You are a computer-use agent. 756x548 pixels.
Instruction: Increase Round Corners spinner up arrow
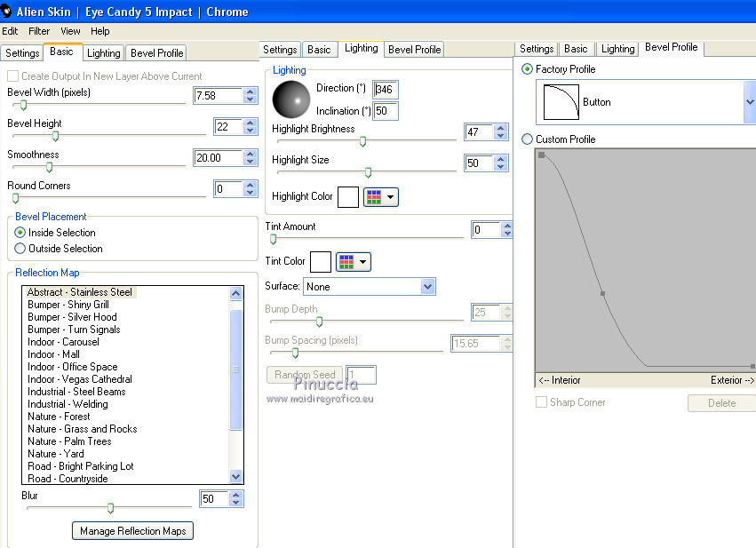tap(250, 185)
